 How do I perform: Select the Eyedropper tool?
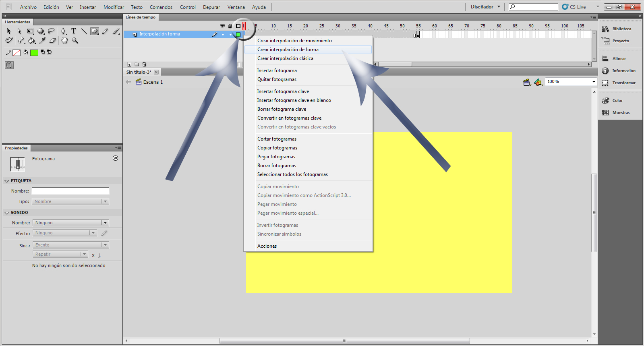[42, 41]
